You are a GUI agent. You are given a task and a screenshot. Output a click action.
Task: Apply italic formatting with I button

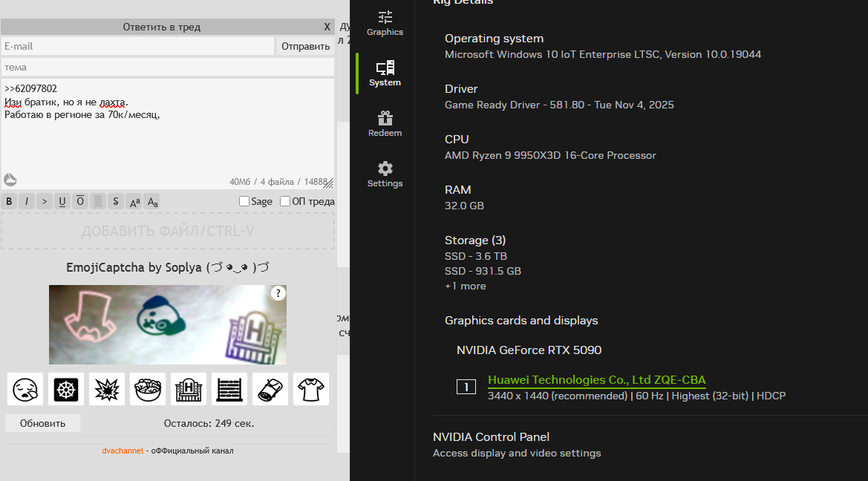[27, 201]
